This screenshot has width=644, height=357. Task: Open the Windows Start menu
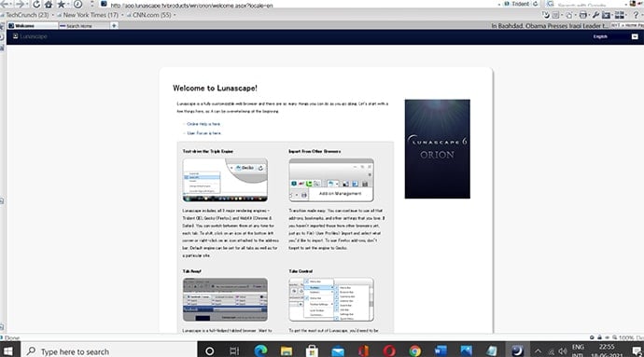(8, 350)
